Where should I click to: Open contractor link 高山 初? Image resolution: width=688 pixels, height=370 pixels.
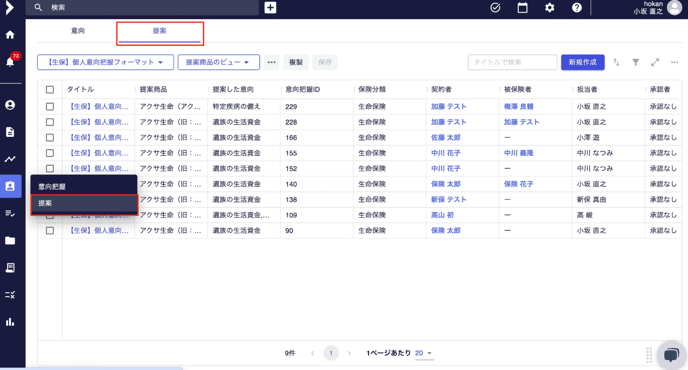[442, 215]
